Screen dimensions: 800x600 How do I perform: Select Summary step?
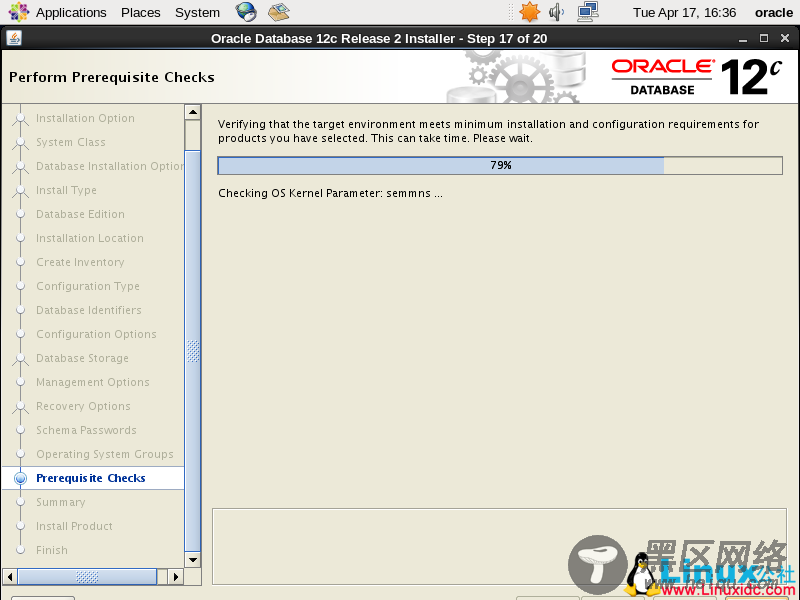click(x=61, y=502)
